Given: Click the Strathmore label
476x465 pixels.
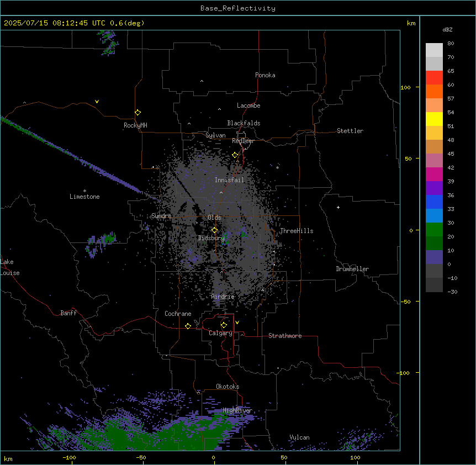Looking at the screenshot, I should click(285, 336).
